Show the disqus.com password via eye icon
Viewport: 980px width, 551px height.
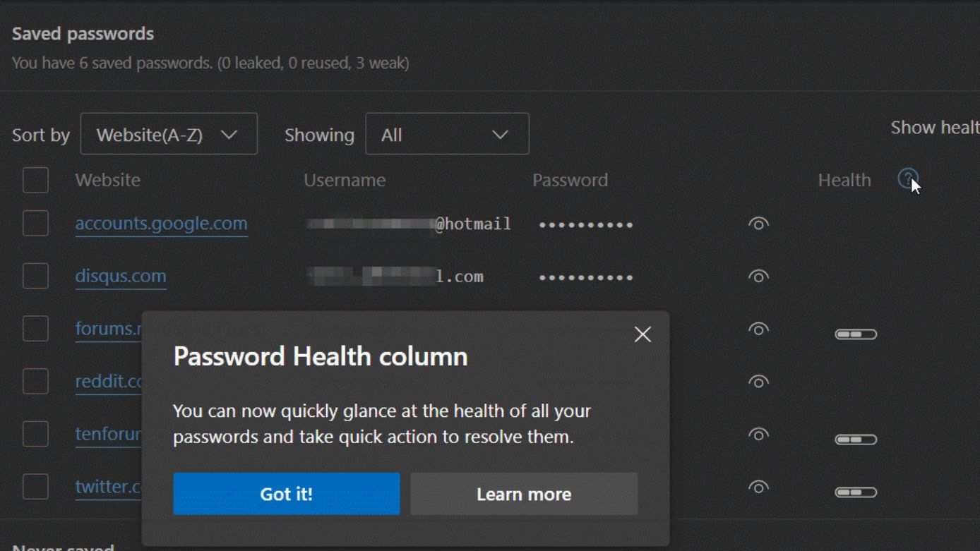[x=758, y=276]
